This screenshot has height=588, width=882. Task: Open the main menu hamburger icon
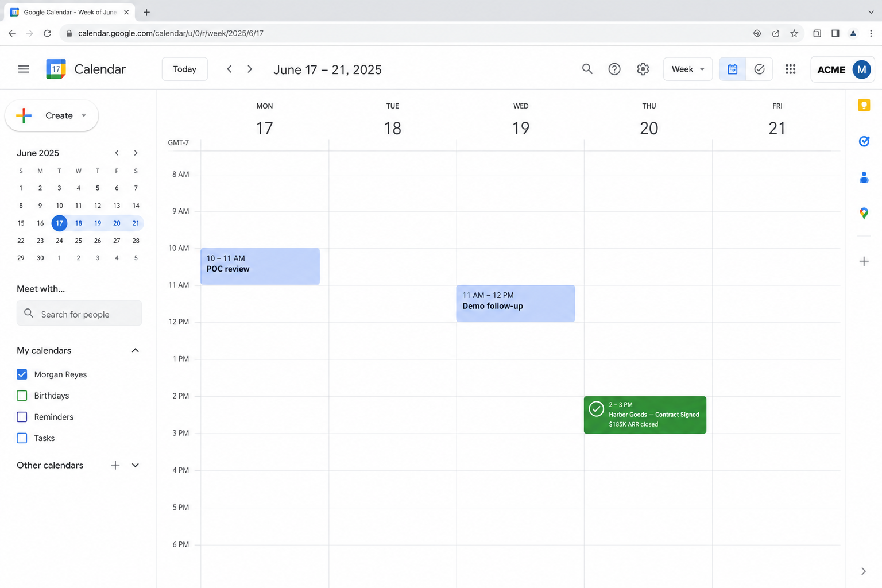24,69
